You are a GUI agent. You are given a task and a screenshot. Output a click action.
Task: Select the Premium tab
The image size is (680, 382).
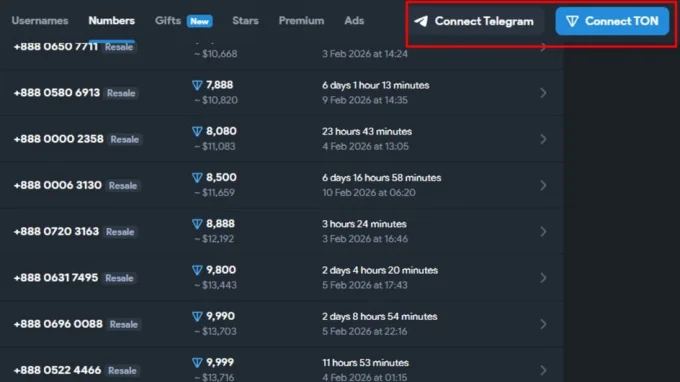pyautogui.click(x=301, y=21)
